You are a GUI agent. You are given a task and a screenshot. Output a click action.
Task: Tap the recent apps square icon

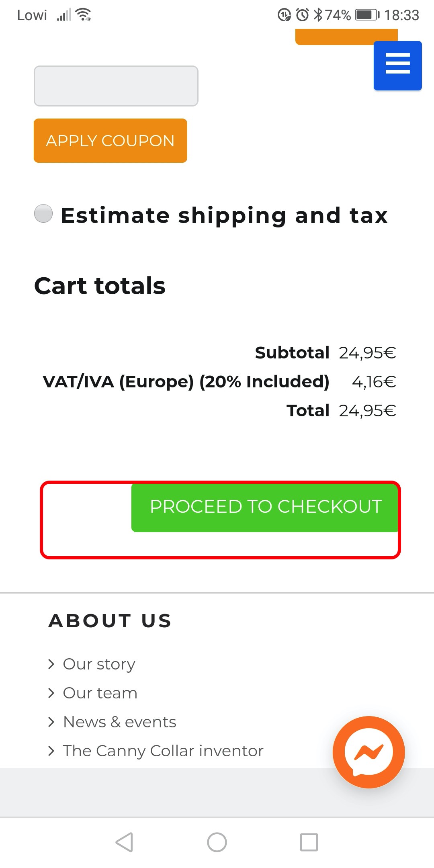(309, 842)
